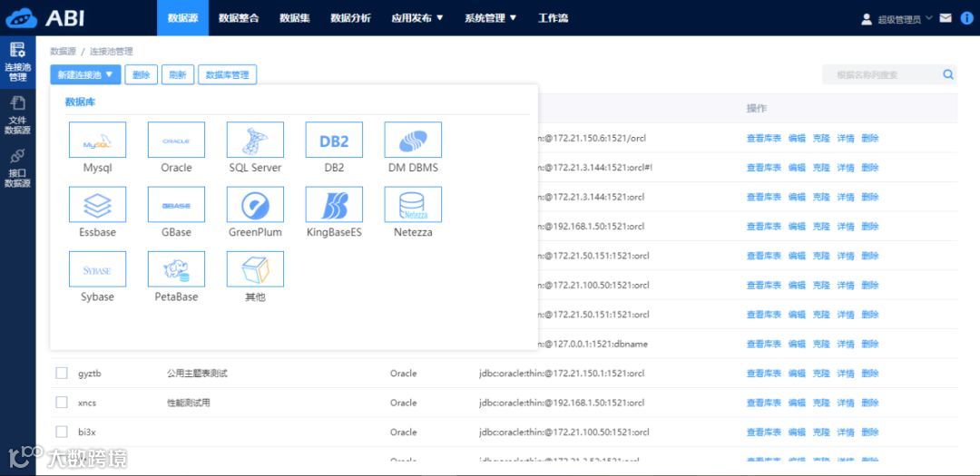980x476 pixels.
Task: Click the 删除 toolbar button
Action: 142,74
